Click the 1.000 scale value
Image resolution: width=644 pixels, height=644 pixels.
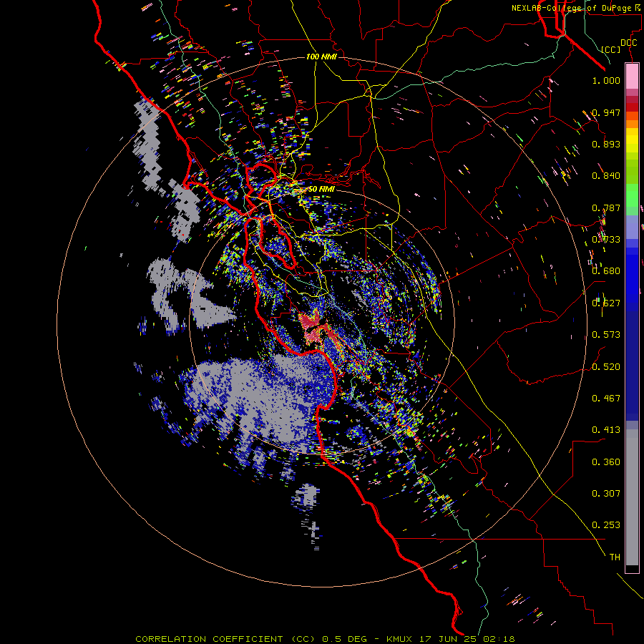606,80
